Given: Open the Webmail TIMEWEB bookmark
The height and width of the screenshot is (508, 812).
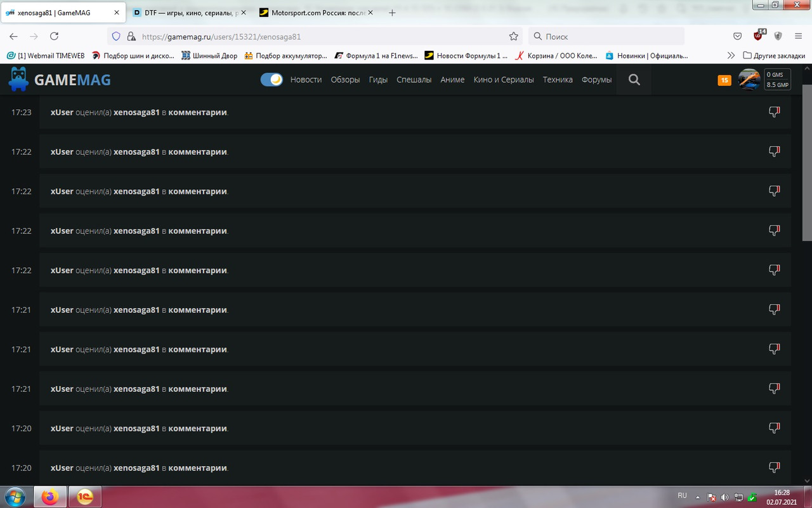Looking at the screenshot, I should click(x=46, y=55).
